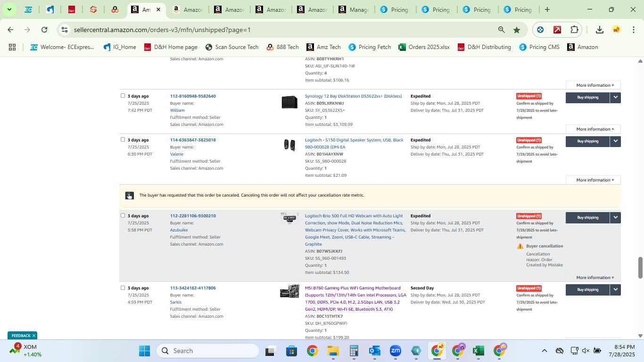Click the blue circular extension icon in toolbar

(540, 30)
